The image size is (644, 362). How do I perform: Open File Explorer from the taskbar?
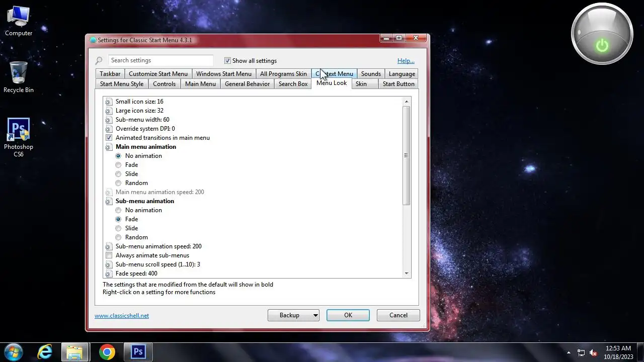pyautogui.click(x=75, y=352)
